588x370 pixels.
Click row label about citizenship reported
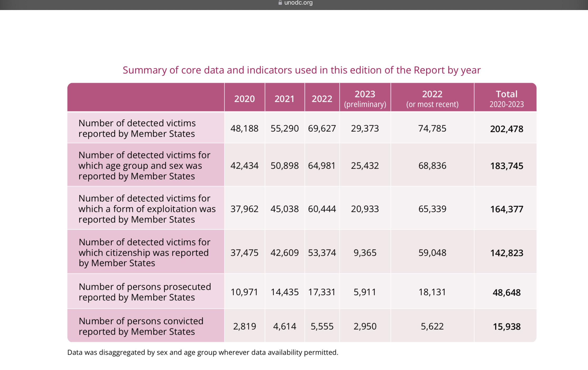[144, 253]
